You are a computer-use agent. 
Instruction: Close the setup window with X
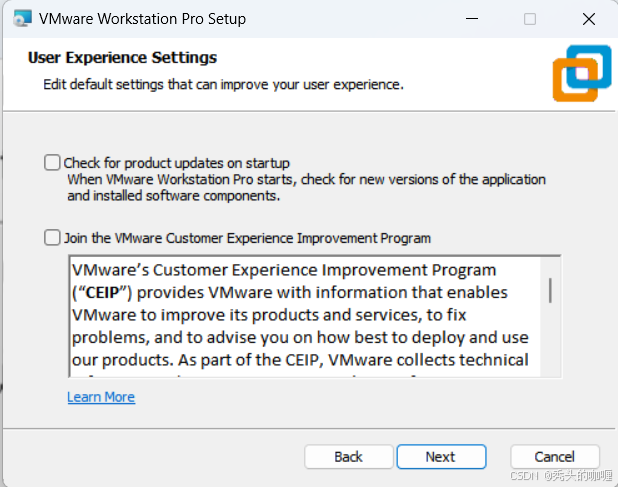[x=589, y=19]
